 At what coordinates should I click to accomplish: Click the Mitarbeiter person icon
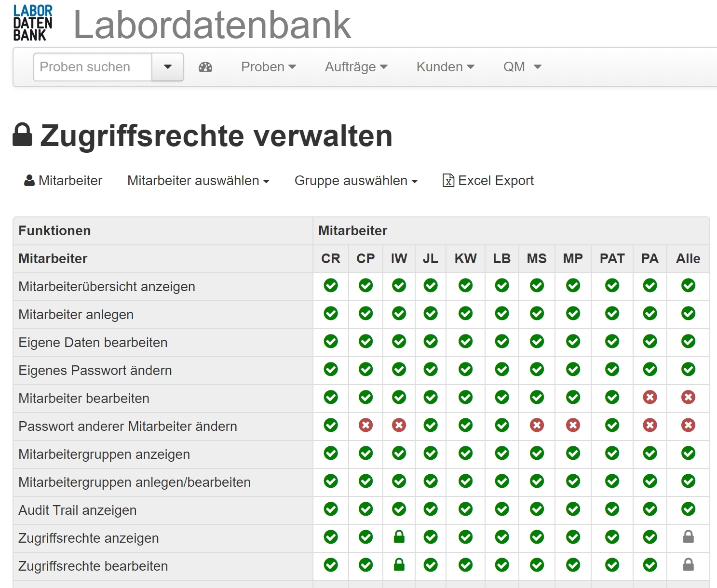(29, 180)
